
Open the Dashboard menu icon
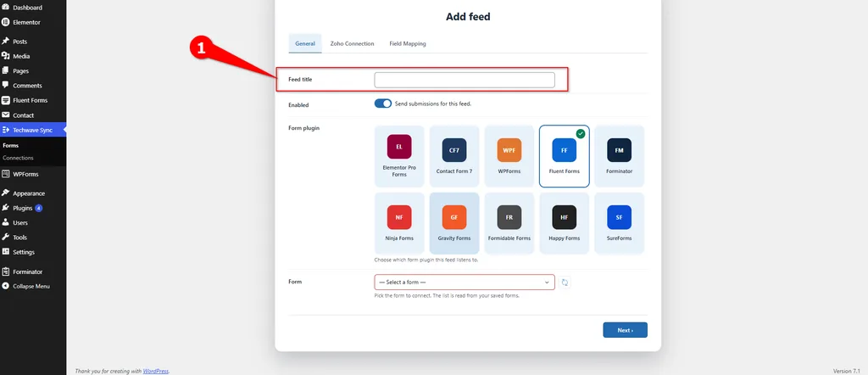point(6,8)
